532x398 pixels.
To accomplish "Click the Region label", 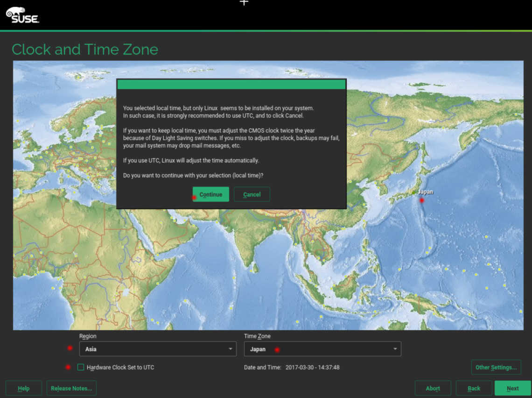I will (x=88, y=336).
